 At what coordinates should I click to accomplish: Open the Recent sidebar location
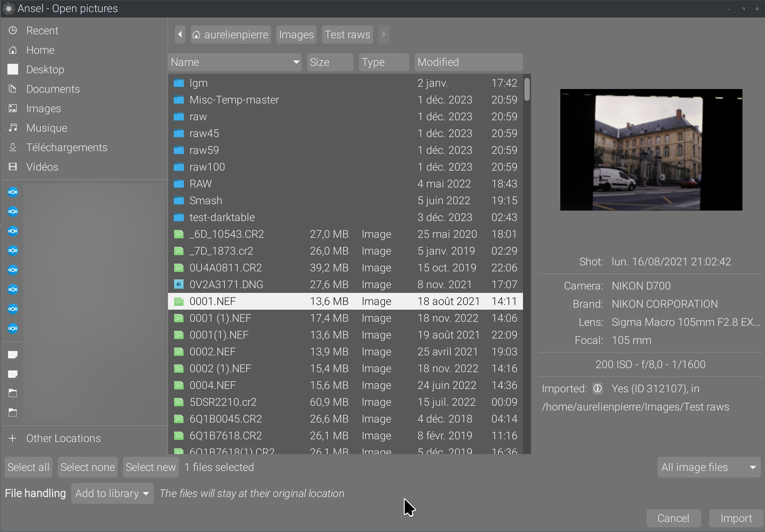(x=84, y=31)
